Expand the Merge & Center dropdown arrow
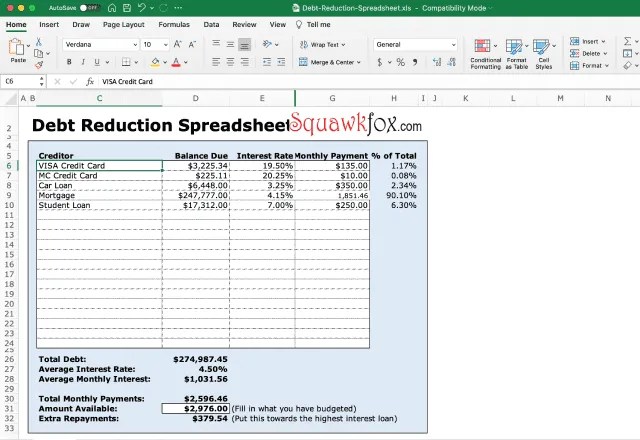 [359, 62]
